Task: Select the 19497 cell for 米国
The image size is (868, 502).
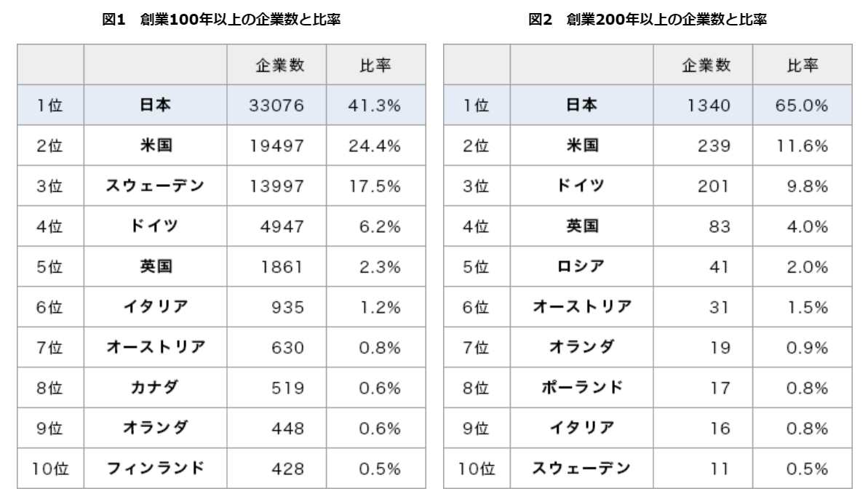Action: (276, 146)
